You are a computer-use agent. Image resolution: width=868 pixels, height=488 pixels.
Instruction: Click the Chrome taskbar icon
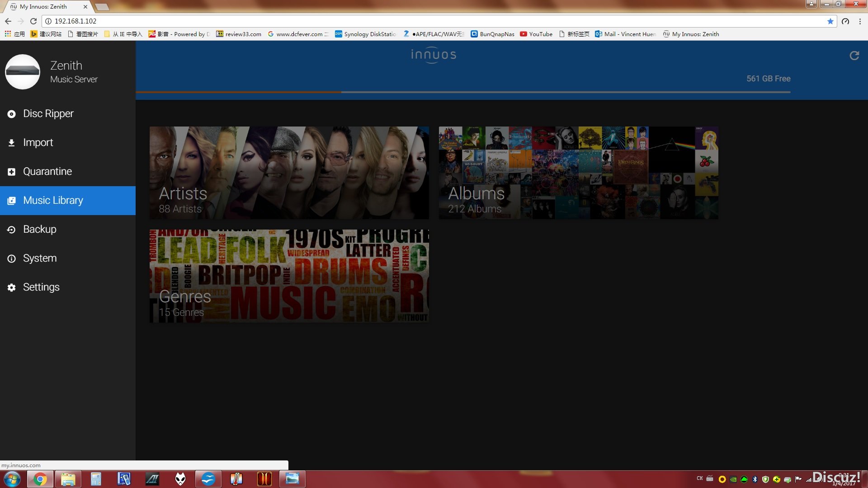point(40,479)
